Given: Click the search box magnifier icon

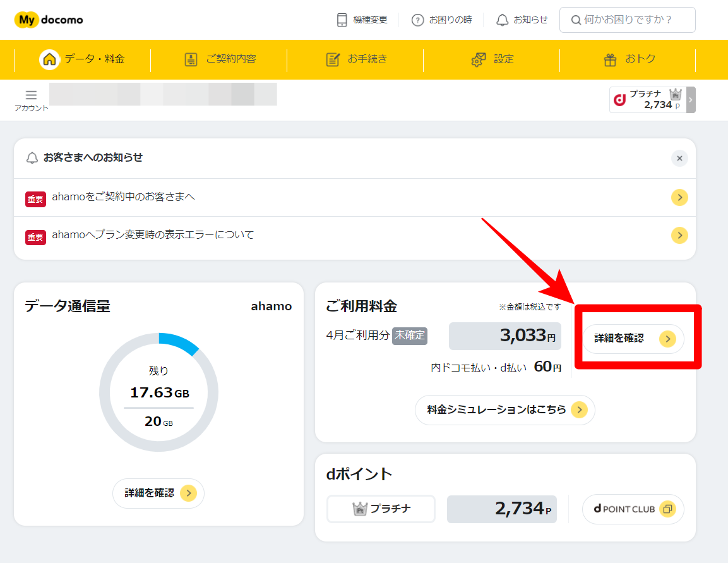Looking at the screenshot, I should (576, 20).
